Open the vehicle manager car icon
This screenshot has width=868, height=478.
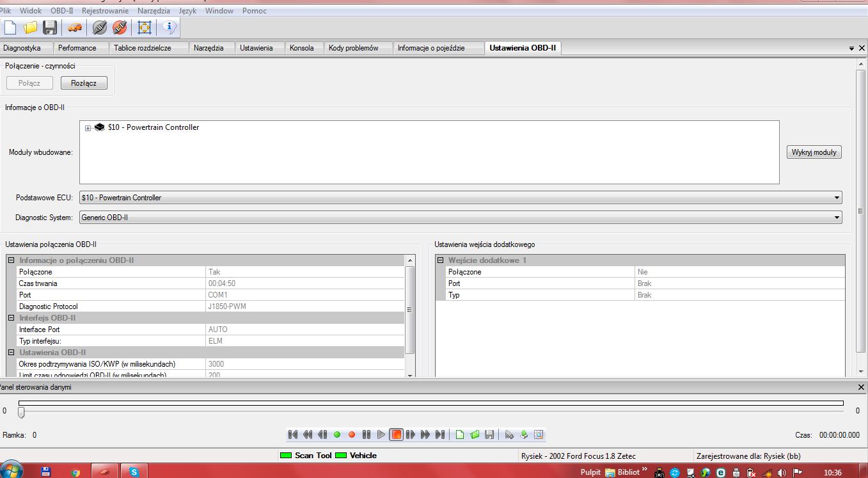pyautogui.click(x=75, y=28)
